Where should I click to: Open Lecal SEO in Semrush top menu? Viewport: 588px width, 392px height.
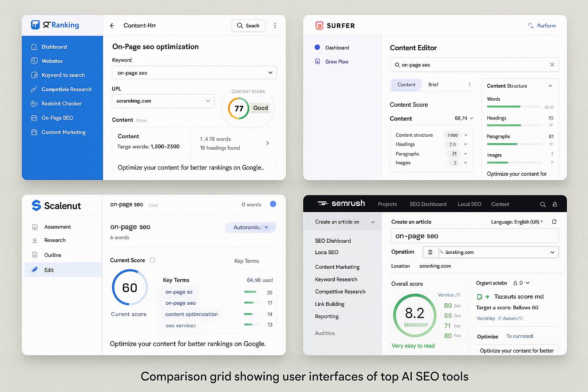point(469,204)
